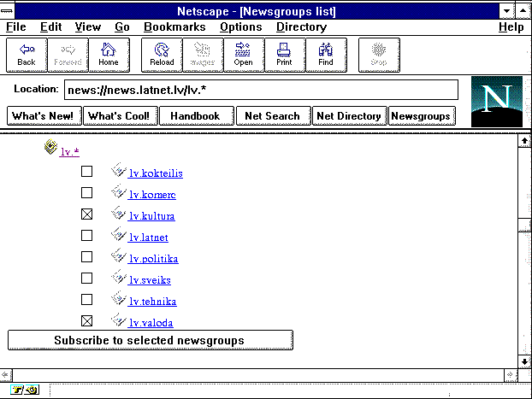Check the lv.kokteilis checkbox
Viewport: 532px width, 399px height.
coord(87,172)
